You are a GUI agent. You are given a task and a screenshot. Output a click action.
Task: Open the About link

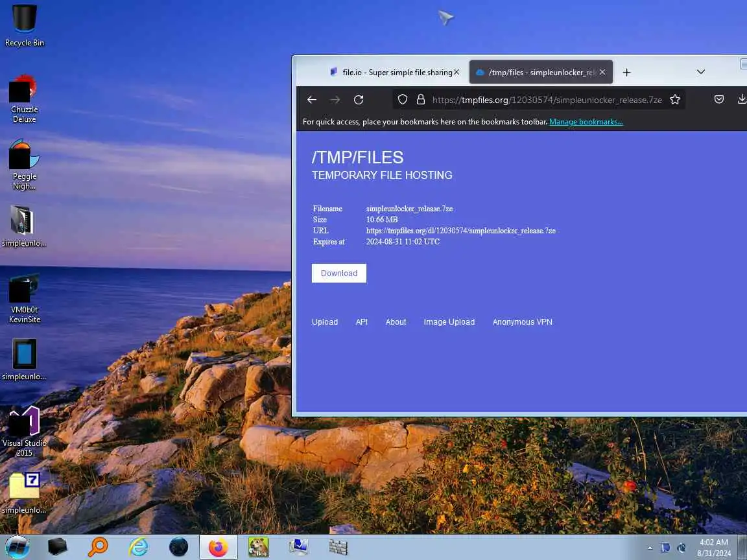coord(396,322)
